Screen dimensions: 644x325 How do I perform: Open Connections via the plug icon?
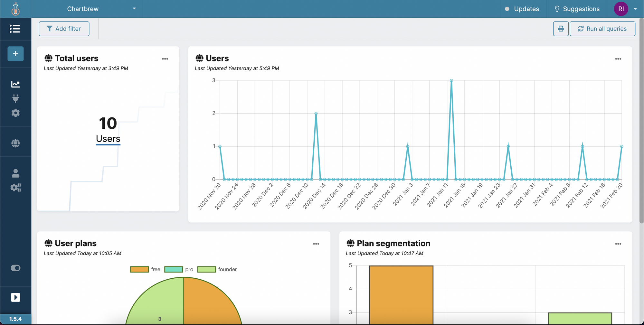coord(15,99)
